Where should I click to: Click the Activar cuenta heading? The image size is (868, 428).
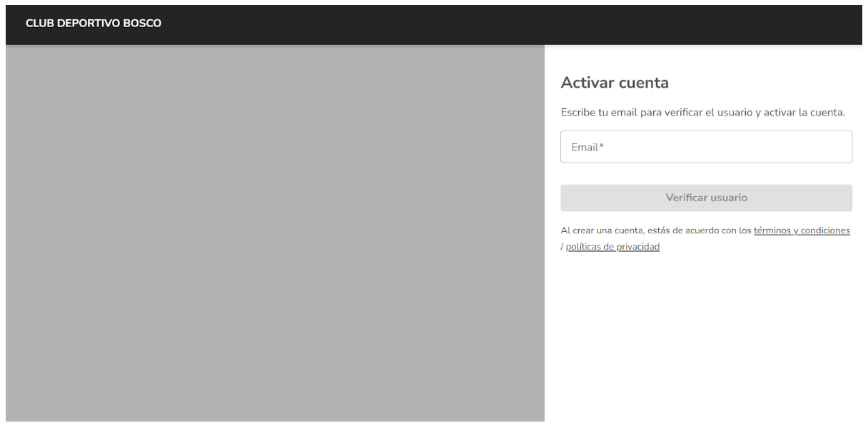614,83
